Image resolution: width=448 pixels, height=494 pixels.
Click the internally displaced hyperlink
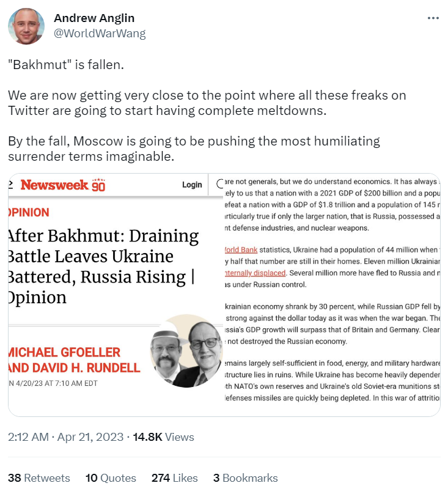pyautogui.click(x=255, y=273)
